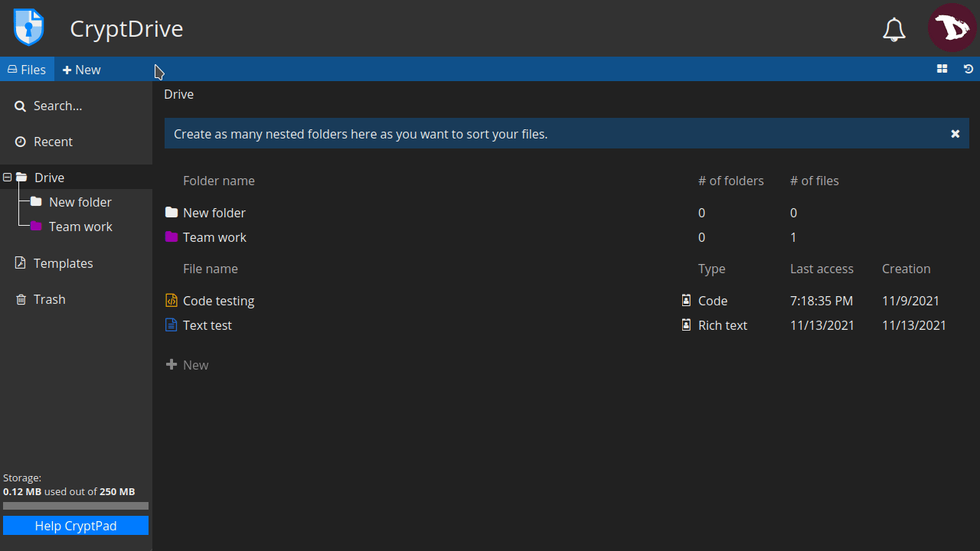This screenshot has height=551, width=980.
Task: Click the Search field in sidebar
Action: pos(57,106)
